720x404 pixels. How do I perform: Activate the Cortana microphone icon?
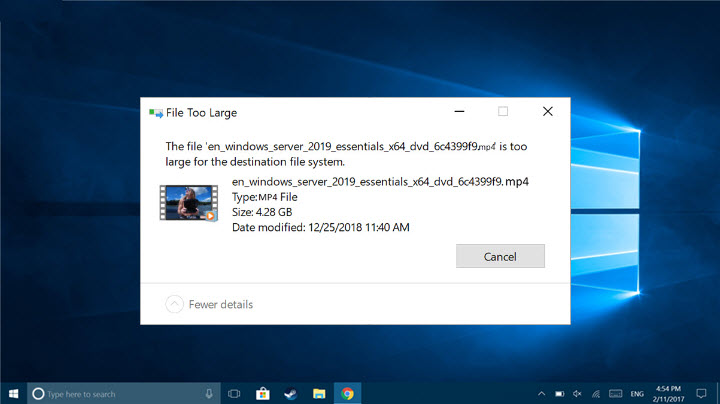209,393
